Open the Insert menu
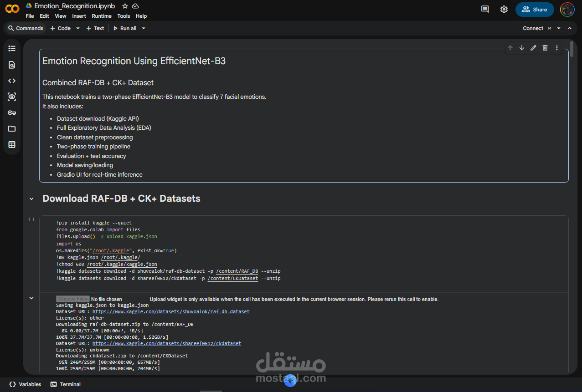 pos(79,16)
